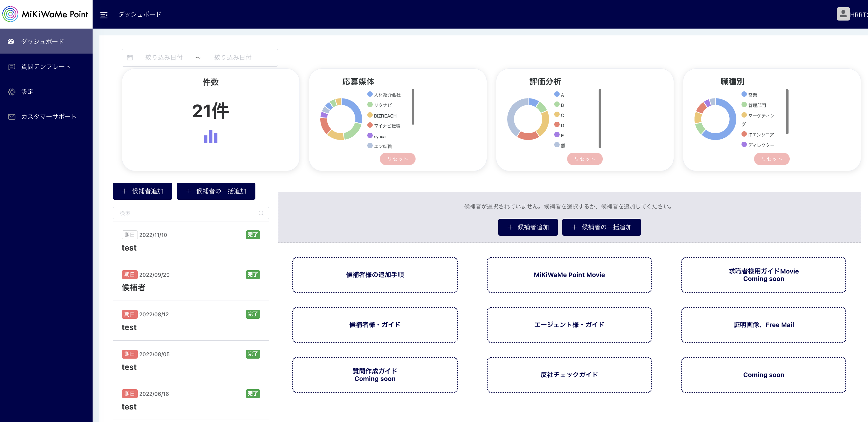Open the 質問テンプレート menu entry
The image size is (868, 422).
[45, 66]
